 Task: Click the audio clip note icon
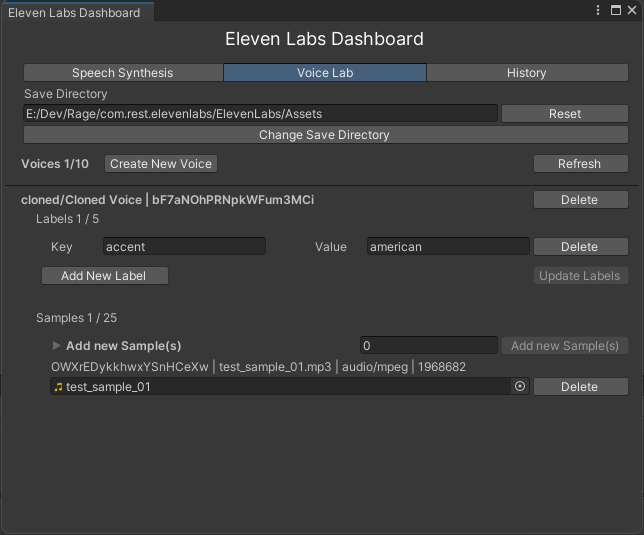pos(58,387)
